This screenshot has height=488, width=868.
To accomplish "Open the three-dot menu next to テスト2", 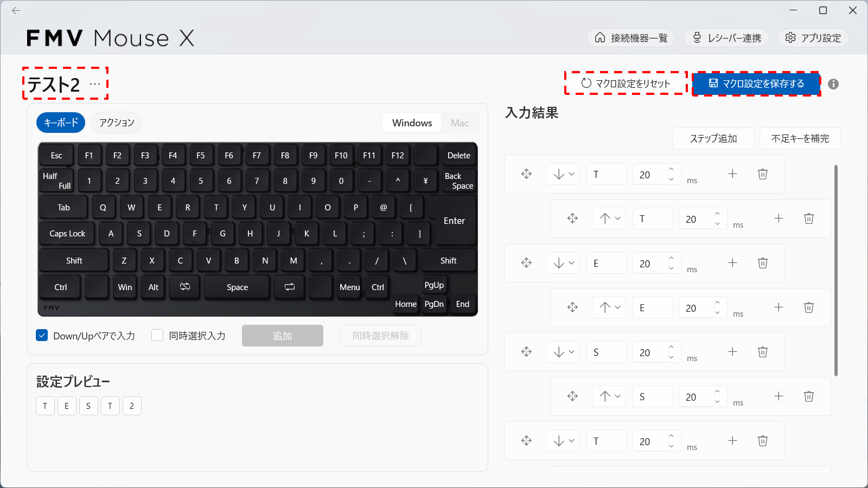I will [95, 84].
